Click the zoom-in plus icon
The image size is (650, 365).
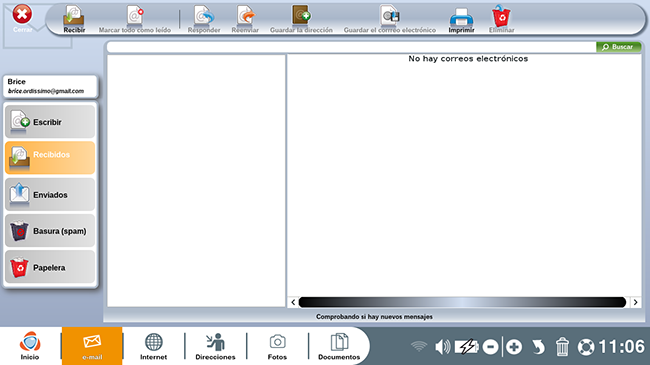pyautogui.click(x=514, y=347)
